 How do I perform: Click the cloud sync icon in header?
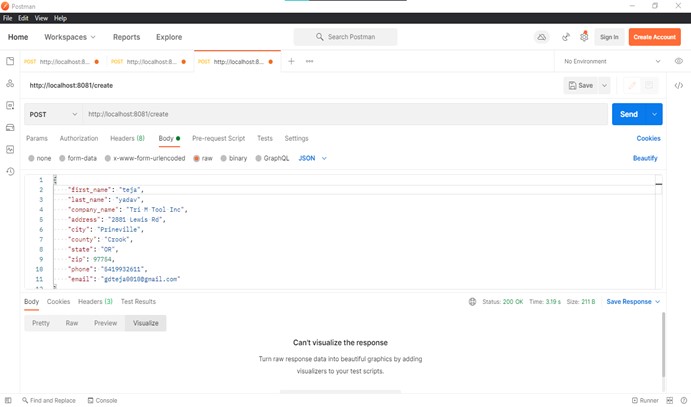541,37
